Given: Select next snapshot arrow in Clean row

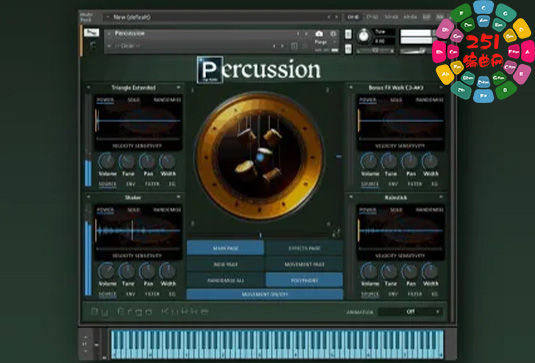Looking at the screenshot, I should coord(283,46).
